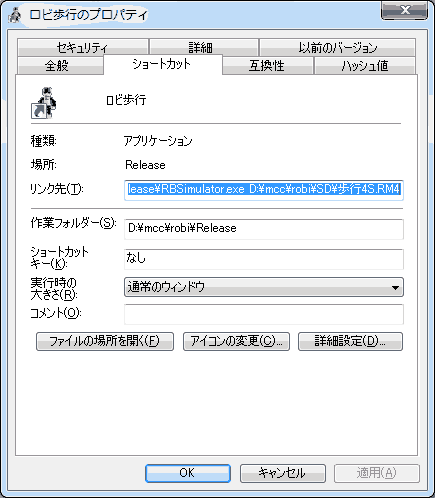Click the ファイルの場所を開く button
The image size is (435, 498).
[105, 341]
